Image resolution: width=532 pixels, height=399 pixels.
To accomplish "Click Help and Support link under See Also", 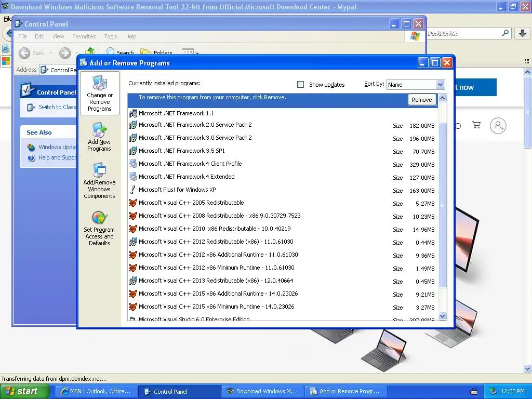I will point(57,157).
